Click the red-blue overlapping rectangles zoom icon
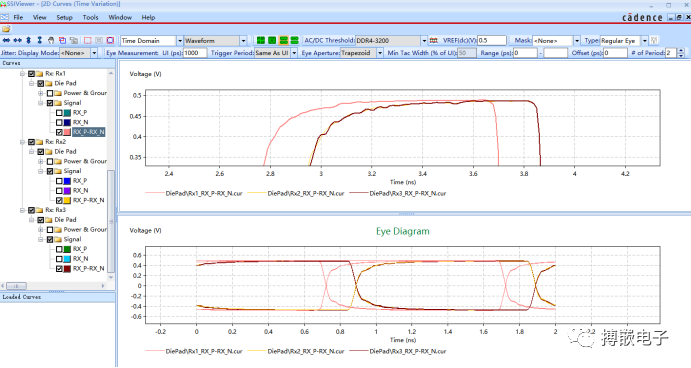 point(63,41)
